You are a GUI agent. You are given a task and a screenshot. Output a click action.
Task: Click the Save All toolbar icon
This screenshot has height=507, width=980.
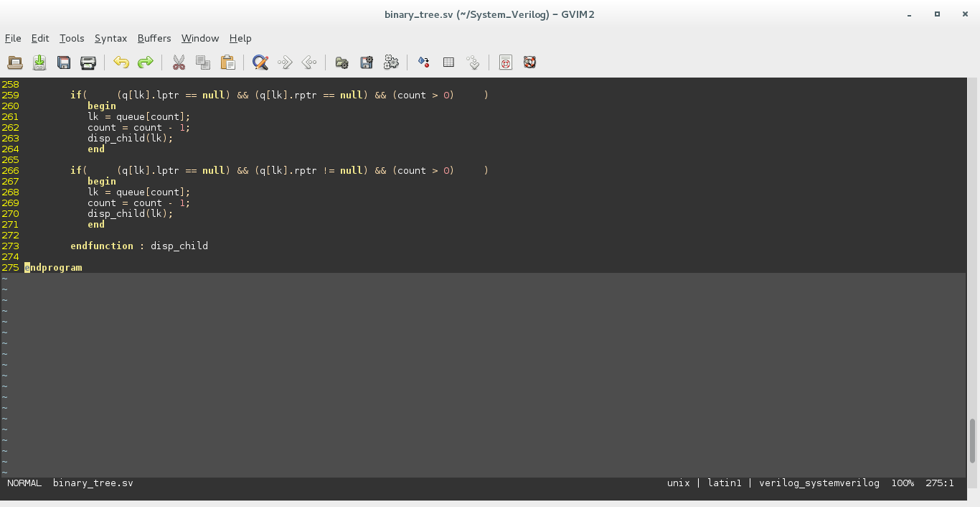pyautogui.click(x=64, y=62)
